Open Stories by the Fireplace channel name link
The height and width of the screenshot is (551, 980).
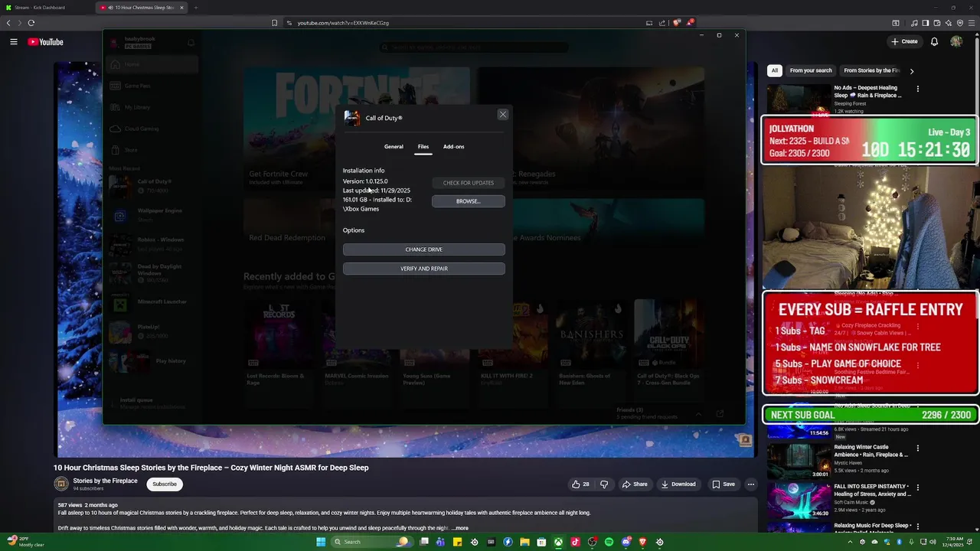tap(106, 481)
